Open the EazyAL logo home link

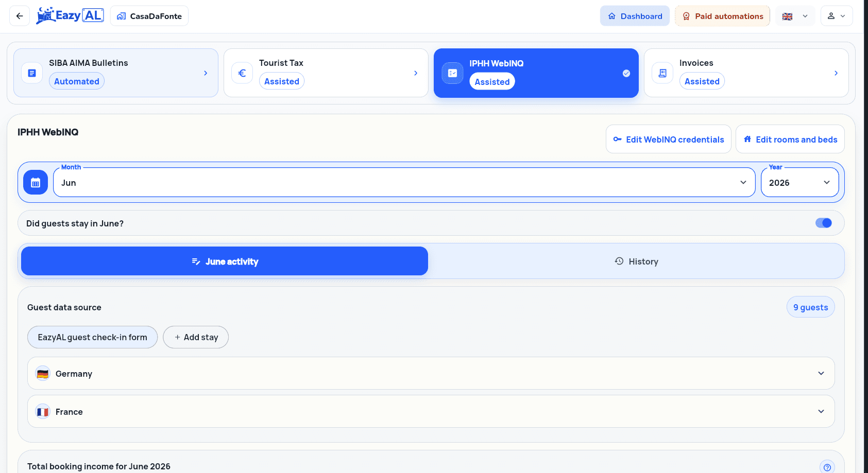[x=70, y=16]
